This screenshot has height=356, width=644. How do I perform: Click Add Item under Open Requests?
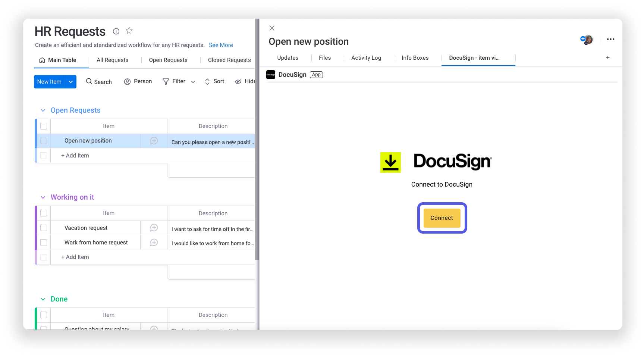pos(74,155)
